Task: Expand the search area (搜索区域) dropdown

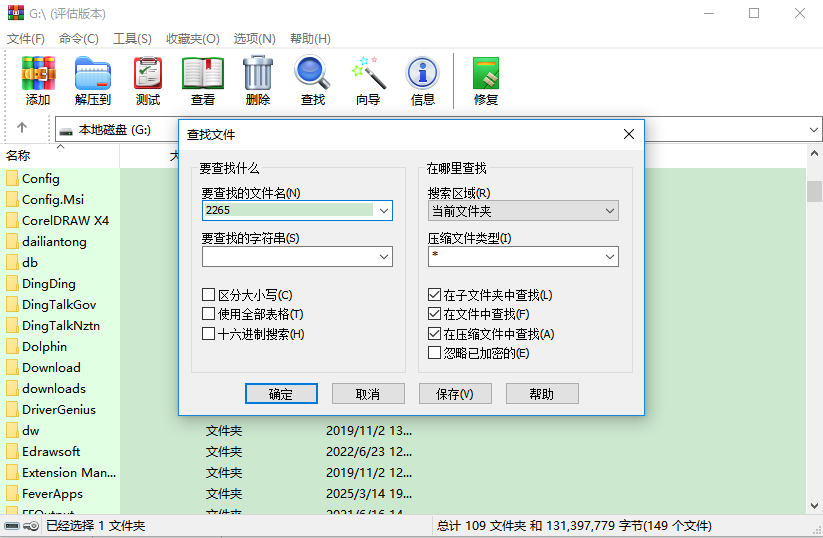Action: (523, 211)
